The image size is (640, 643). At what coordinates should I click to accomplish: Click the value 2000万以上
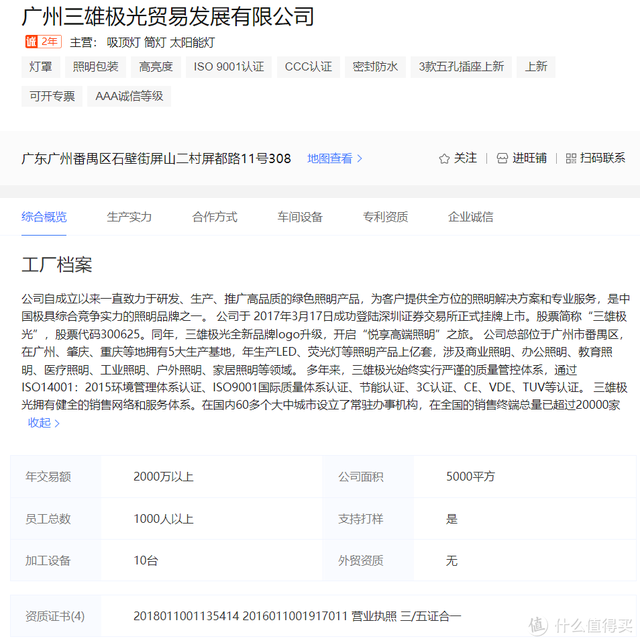(x=163, y=477)
